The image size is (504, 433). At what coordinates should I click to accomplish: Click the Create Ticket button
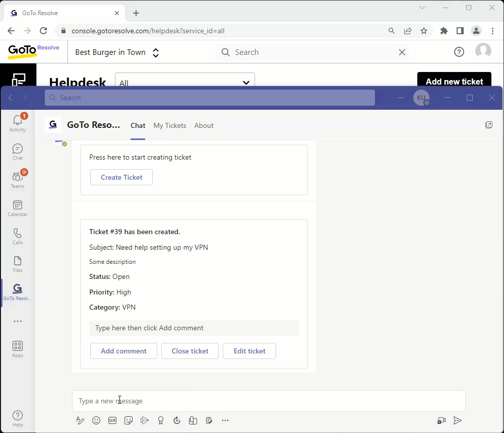[x=121, y=177]
